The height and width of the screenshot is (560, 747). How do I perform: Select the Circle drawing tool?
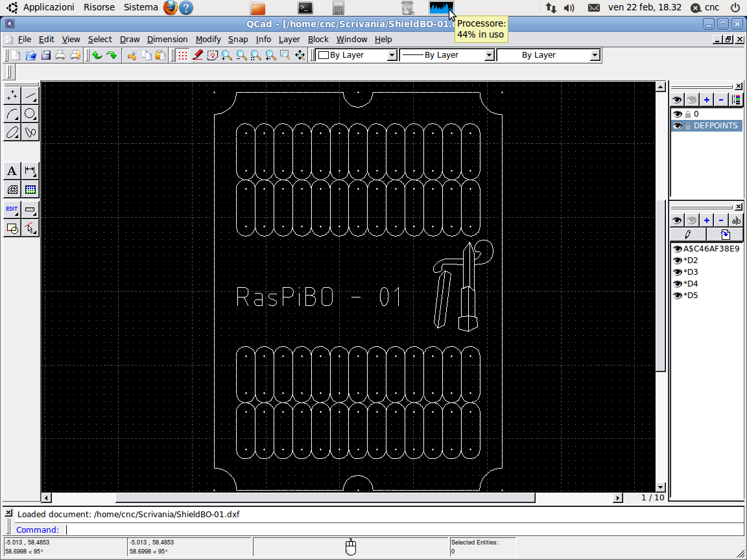30,114
